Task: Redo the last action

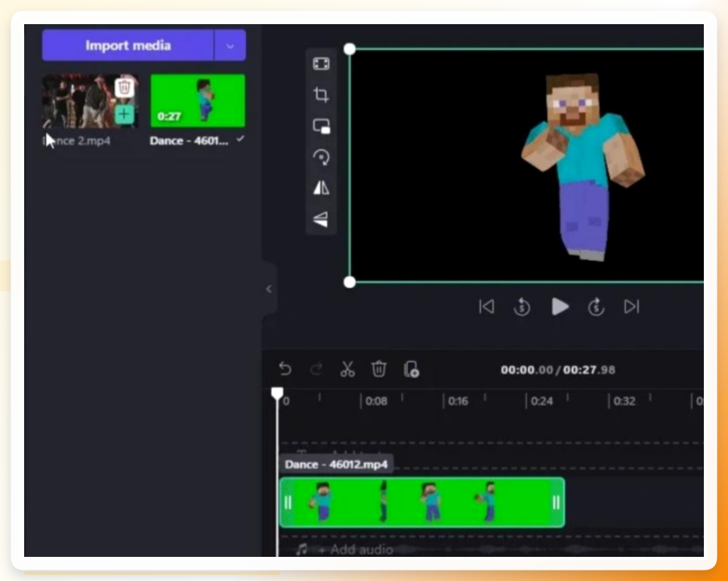Action: click(316, 370)
